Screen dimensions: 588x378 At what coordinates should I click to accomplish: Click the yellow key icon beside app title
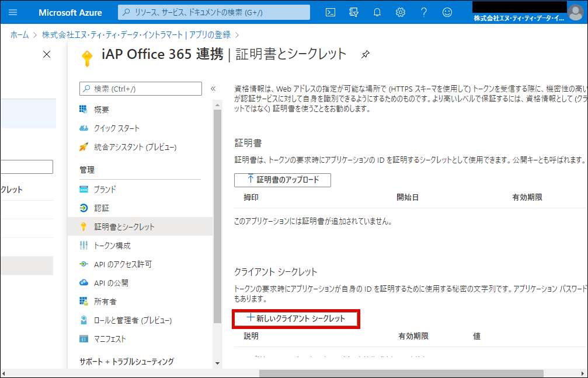pyautogui.click(x=87, y=58)
